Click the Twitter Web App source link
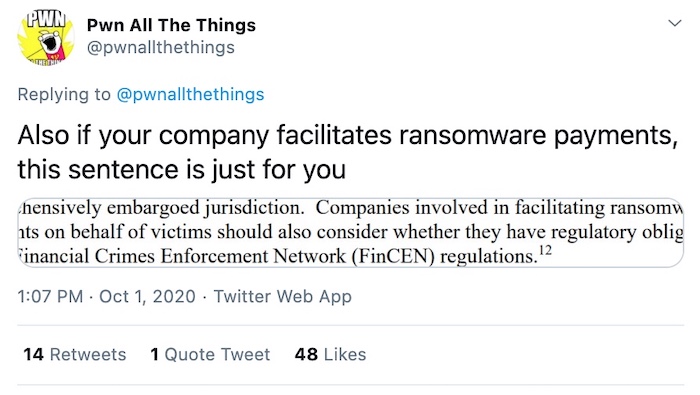This screenshot has width=700, height=395. 283,296
